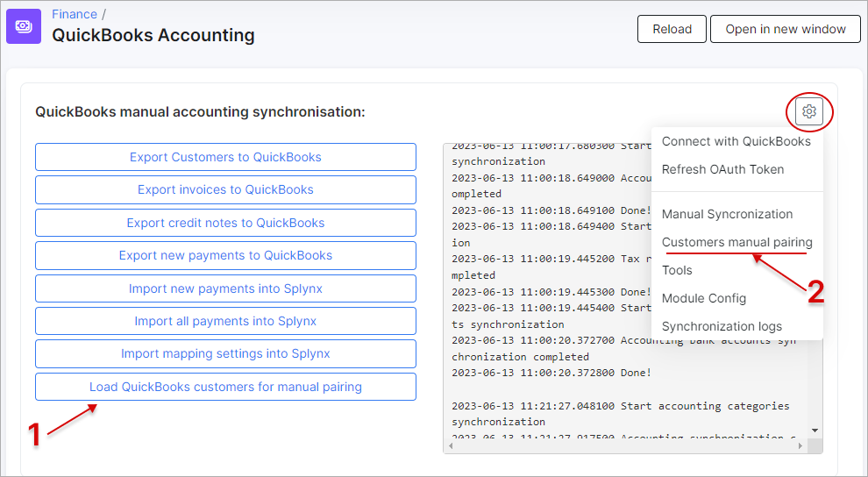Click Import all payments into Splynx
This screenshot has height=477, width=868.
(225, 321)
